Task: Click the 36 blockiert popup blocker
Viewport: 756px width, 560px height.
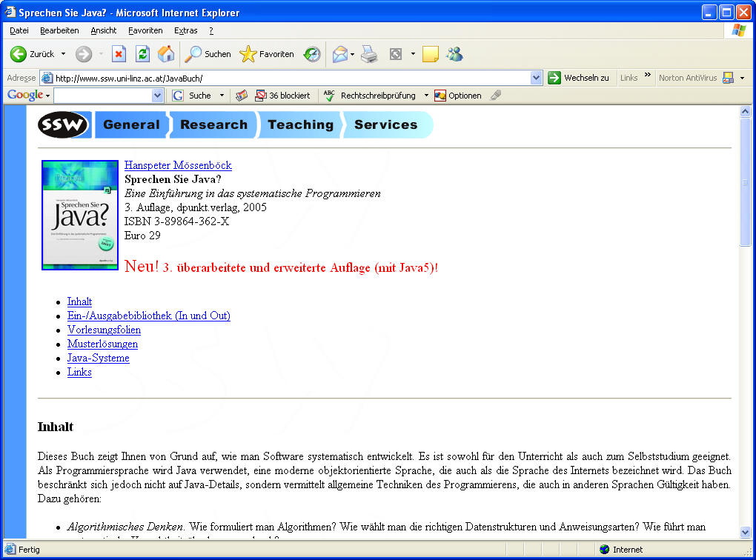Action: tap(282, 96)
